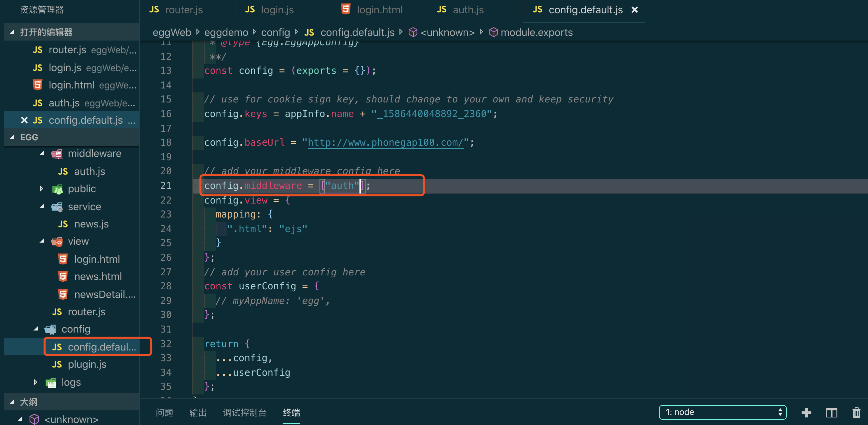Click the X beside config.default.js in open editors
This screenshot has width=868, height=425.
coord(24,120)
